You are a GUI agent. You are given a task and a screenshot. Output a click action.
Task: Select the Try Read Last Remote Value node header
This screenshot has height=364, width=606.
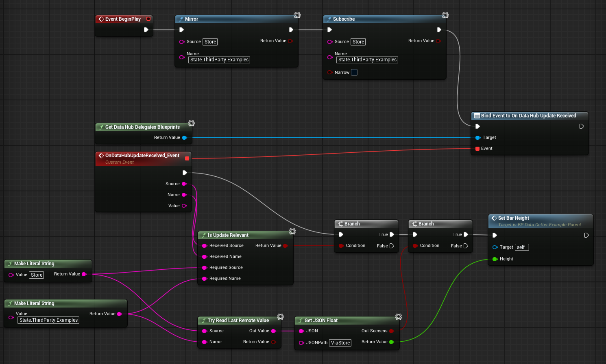point(238,321)
